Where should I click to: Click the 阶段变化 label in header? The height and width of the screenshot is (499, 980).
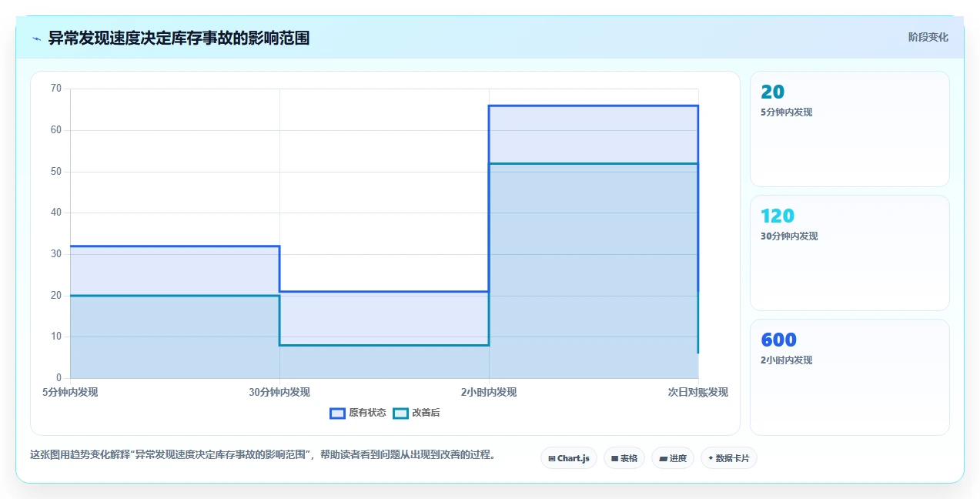pyautogui.click(x=928, y=37)
